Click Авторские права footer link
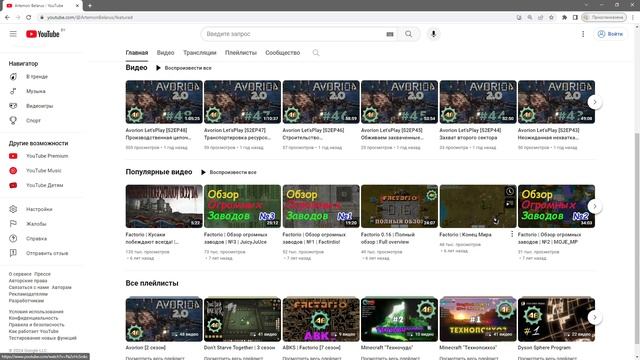Viewport: 640px width, 360px height. 28,281
